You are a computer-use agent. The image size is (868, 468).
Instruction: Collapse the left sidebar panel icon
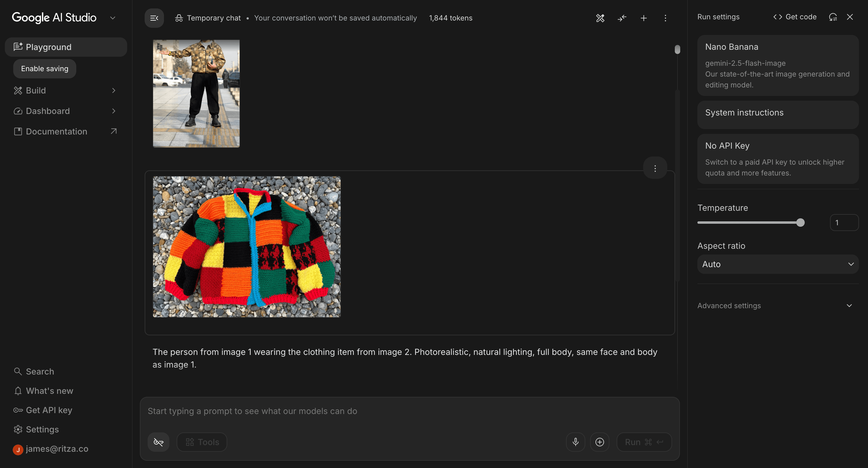154,18
